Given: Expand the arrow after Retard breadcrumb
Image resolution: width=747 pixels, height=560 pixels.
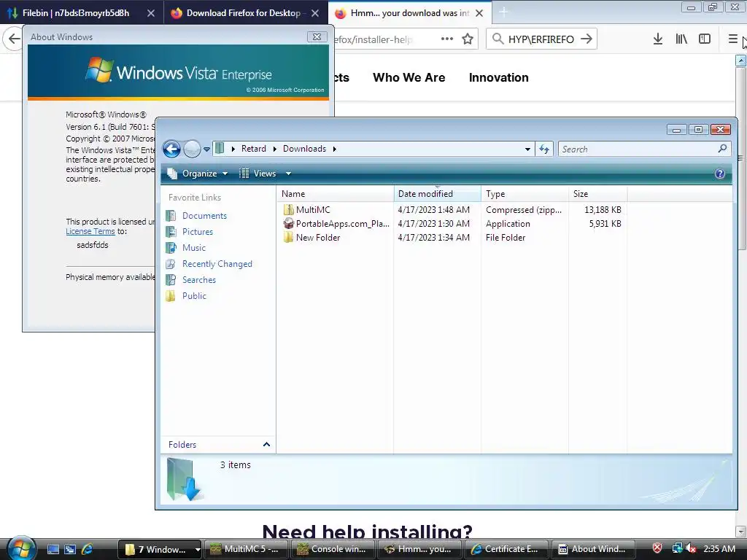Looking at the screenshot, I should 275,149.
